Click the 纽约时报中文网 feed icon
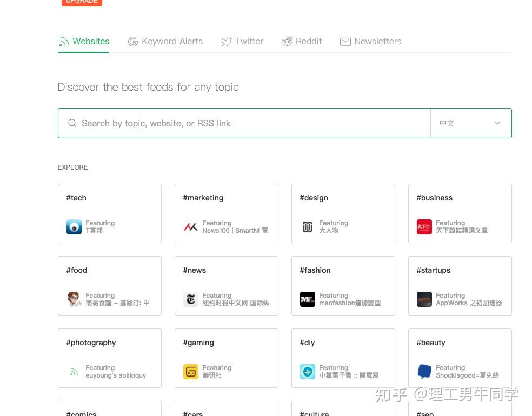The image size is (532, 416). pos(191,299)
